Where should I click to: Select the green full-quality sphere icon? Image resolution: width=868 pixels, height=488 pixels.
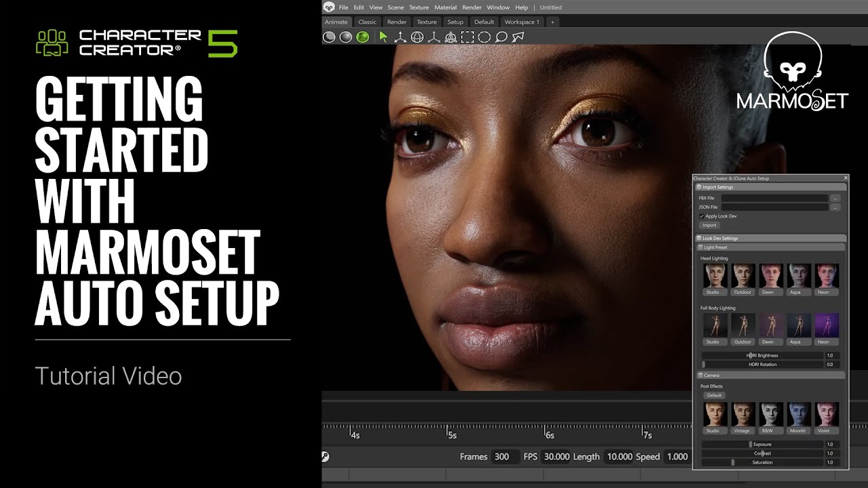point(363,37)
